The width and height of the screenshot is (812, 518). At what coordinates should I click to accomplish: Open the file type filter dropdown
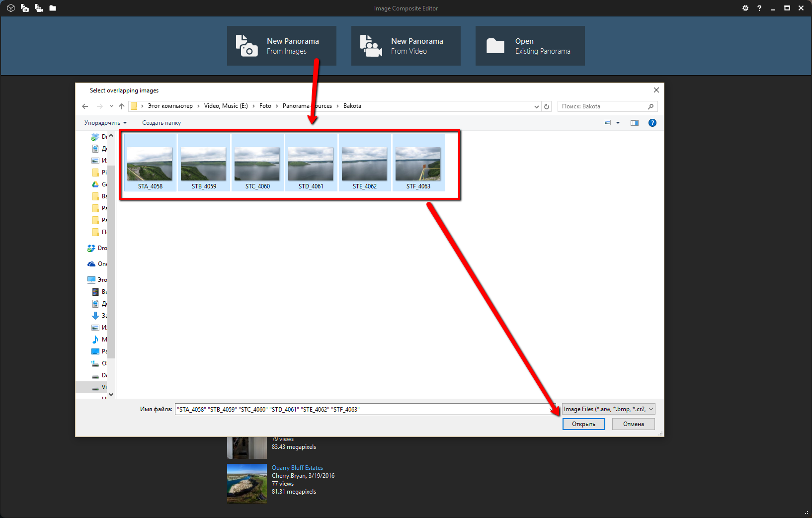click(608, 409)
